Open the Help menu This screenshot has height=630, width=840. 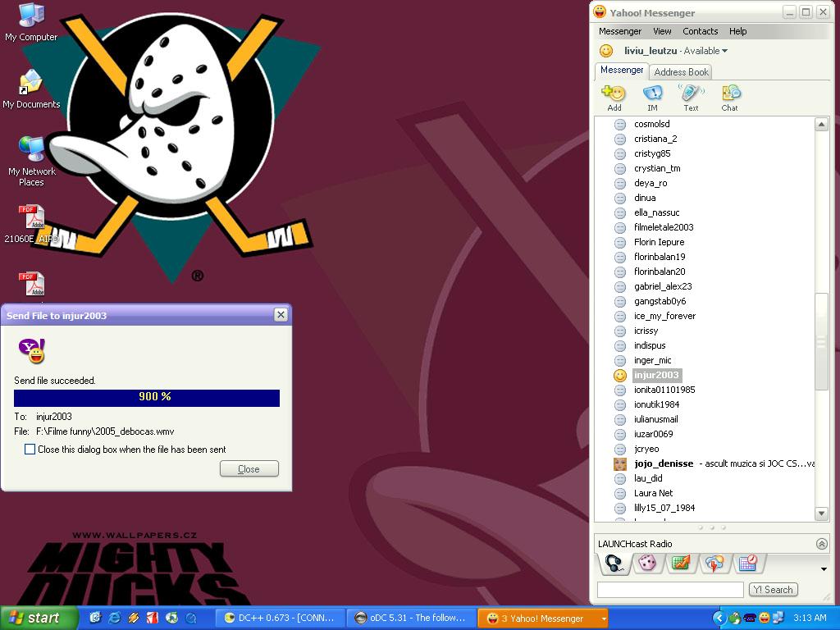pos(737,31)
